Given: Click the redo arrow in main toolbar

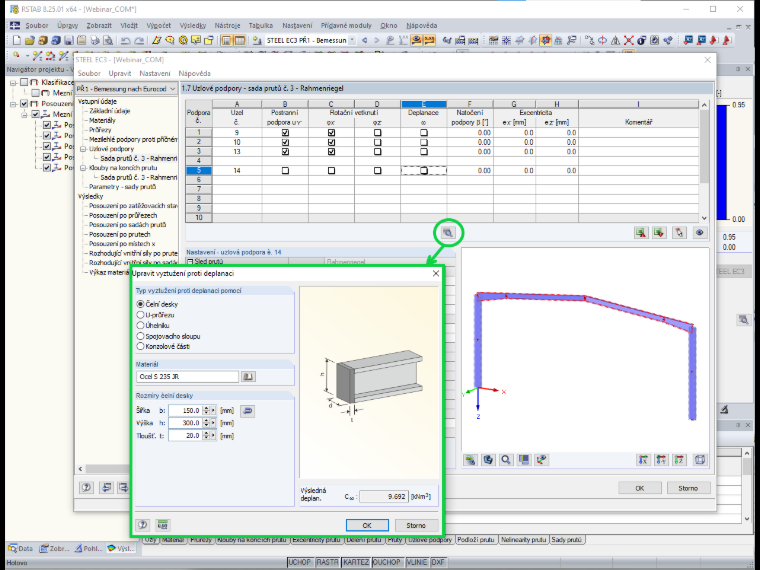Looking at the screenshot, I should [x=139, y=40].
